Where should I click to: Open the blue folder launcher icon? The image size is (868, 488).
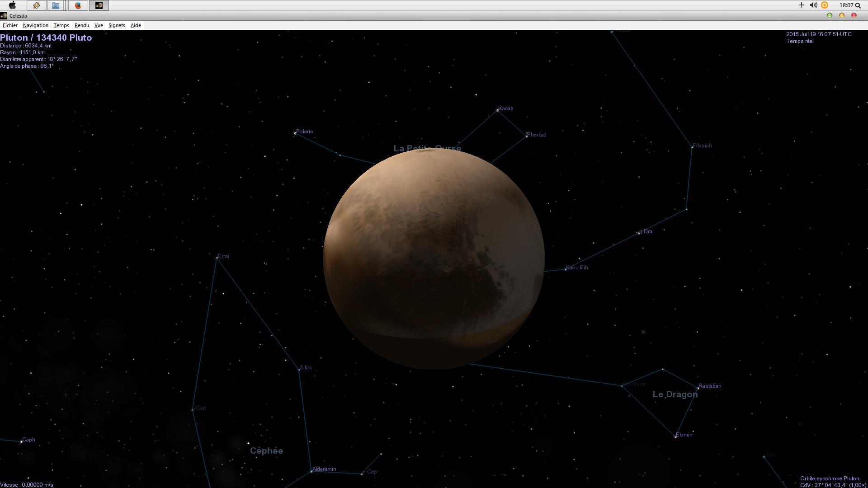(x=56, y=5)
